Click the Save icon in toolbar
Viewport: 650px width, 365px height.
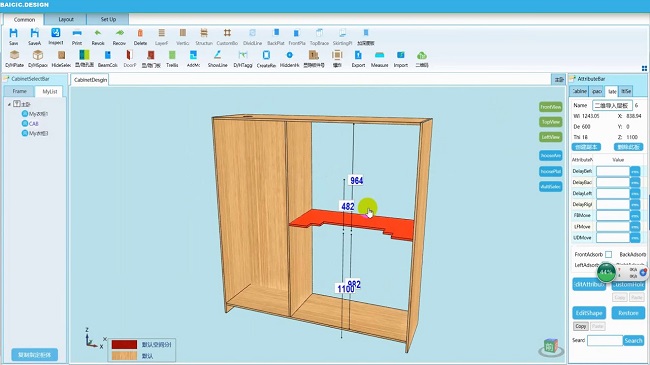pyautogui.click(x=13, y=33)
